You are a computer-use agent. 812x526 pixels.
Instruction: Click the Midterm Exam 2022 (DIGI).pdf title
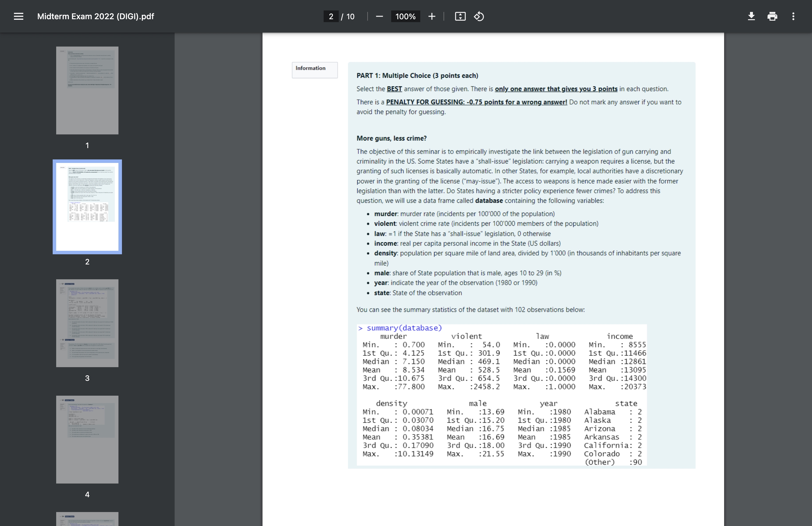[95, 16]
